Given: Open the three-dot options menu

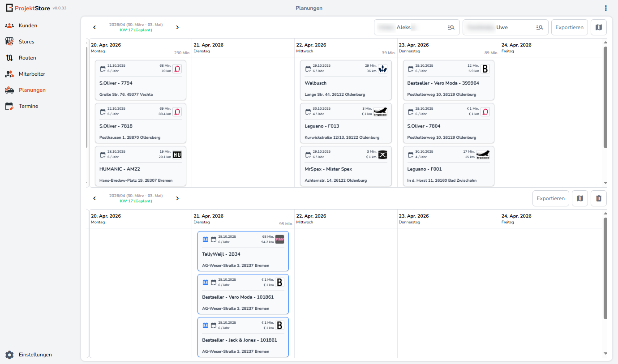Looking at the screenshot, I should [x=605, y=8].
